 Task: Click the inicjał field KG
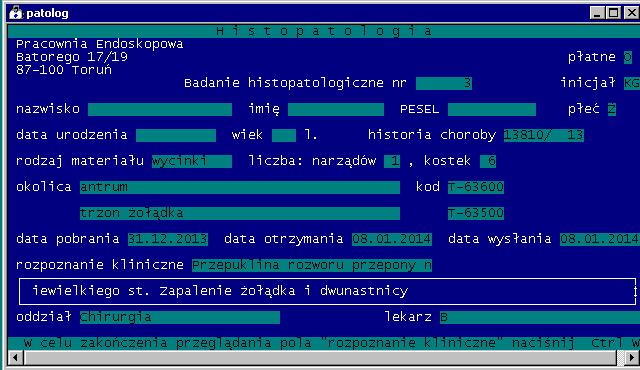631,83
